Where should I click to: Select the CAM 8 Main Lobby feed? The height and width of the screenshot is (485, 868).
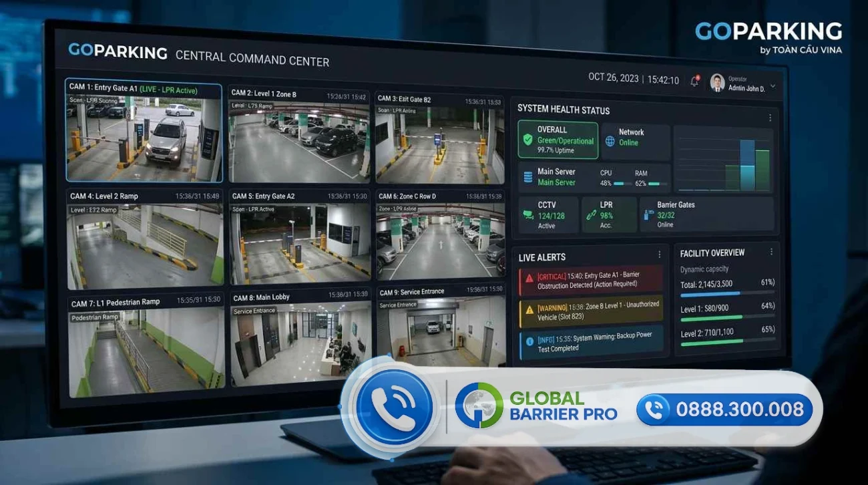click(300, 337)
